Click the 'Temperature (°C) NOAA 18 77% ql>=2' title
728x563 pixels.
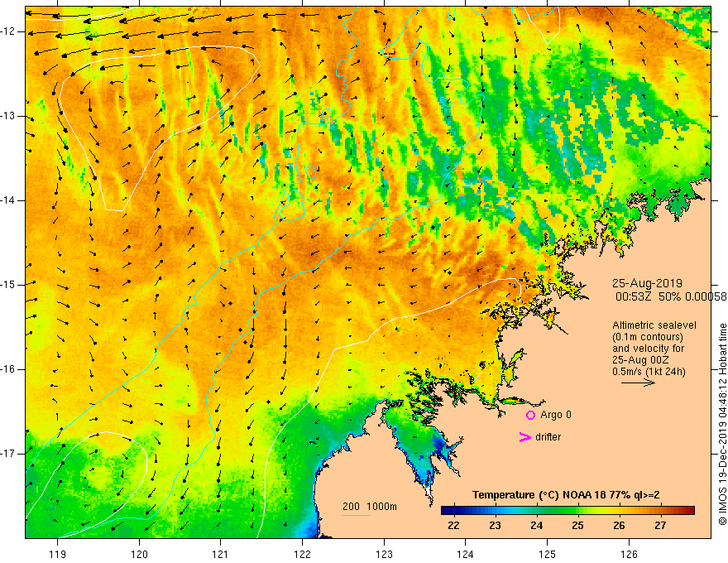tap(566, 495)
